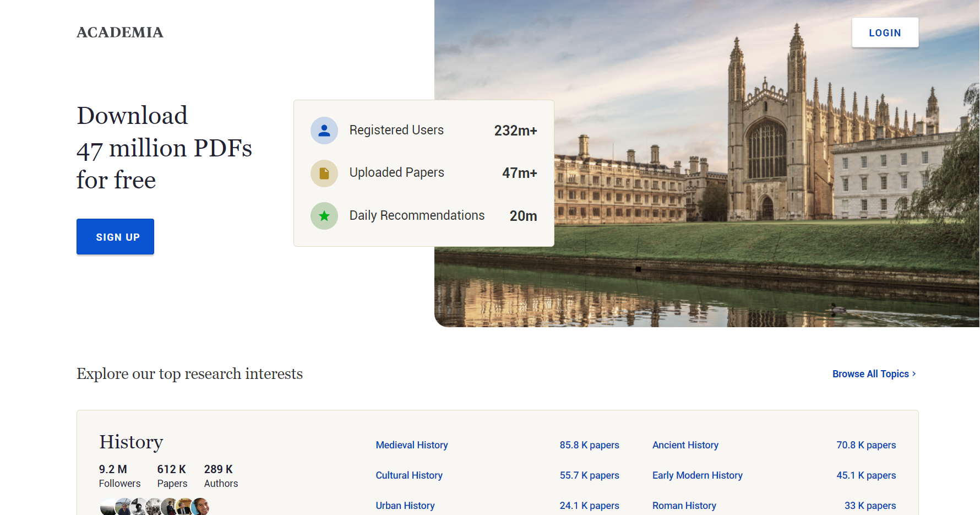Click the Sign Up button

point(115,237)
